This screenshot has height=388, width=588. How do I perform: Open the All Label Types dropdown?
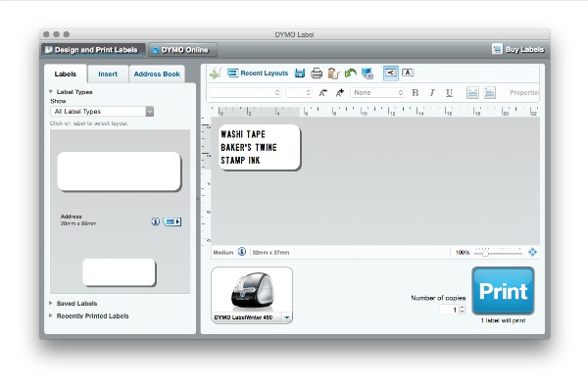(102, 112)
